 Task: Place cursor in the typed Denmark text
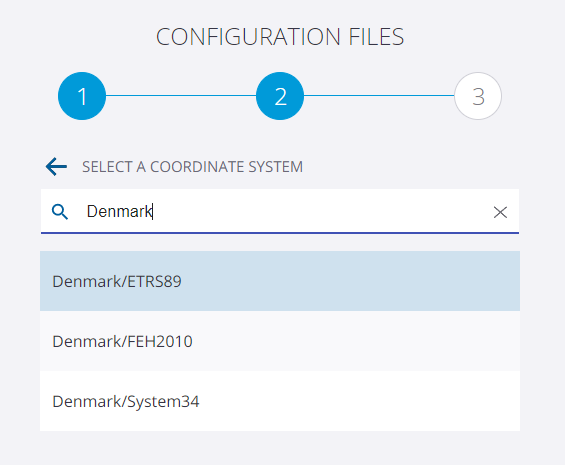click(119, 211)
